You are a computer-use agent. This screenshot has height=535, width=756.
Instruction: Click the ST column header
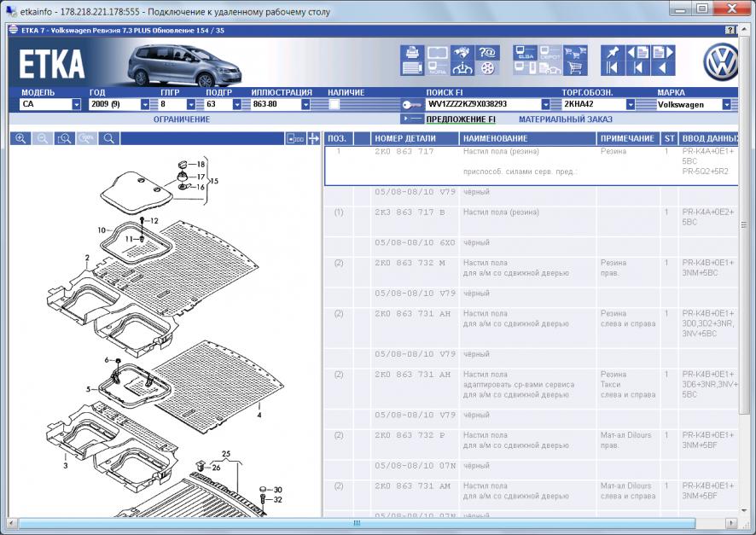point(669,139)
